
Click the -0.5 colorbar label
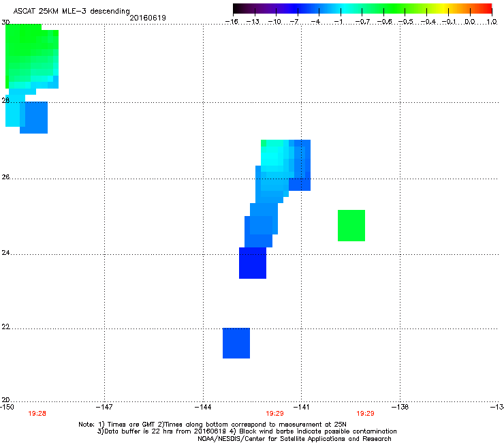click(x=406, y=22)
